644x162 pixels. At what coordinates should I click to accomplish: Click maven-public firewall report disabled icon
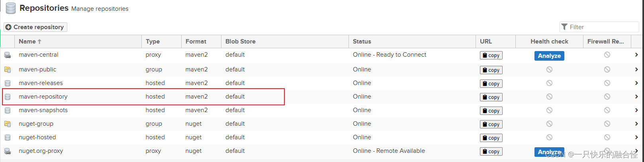click(607, 69)
